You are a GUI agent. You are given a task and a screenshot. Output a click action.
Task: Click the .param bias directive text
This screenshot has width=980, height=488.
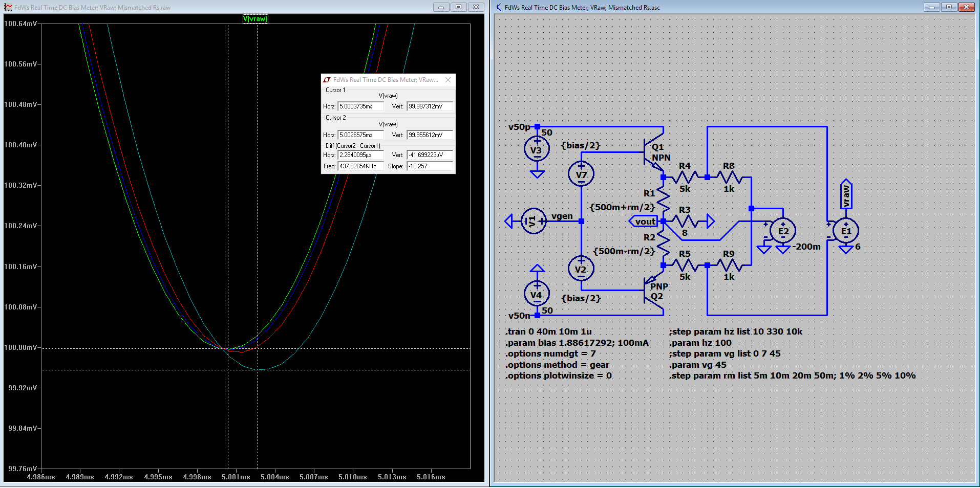pyautogui.click(x=577, y=343)
